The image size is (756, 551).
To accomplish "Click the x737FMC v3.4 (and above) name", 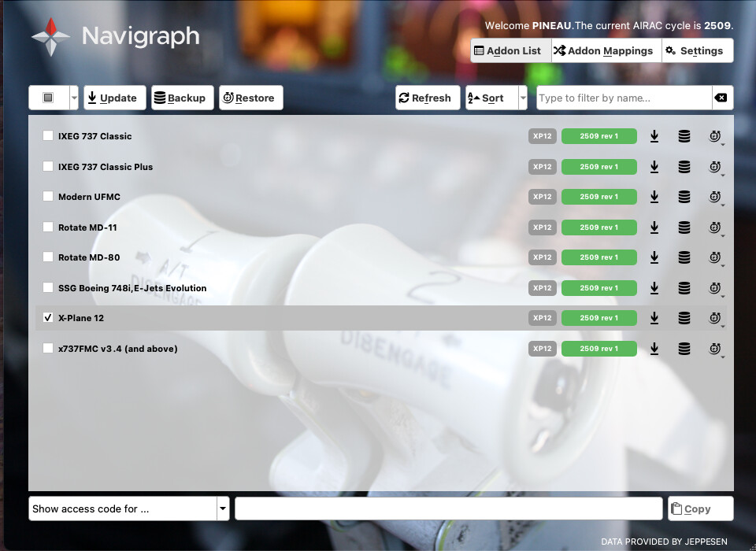I will (117, 349).
